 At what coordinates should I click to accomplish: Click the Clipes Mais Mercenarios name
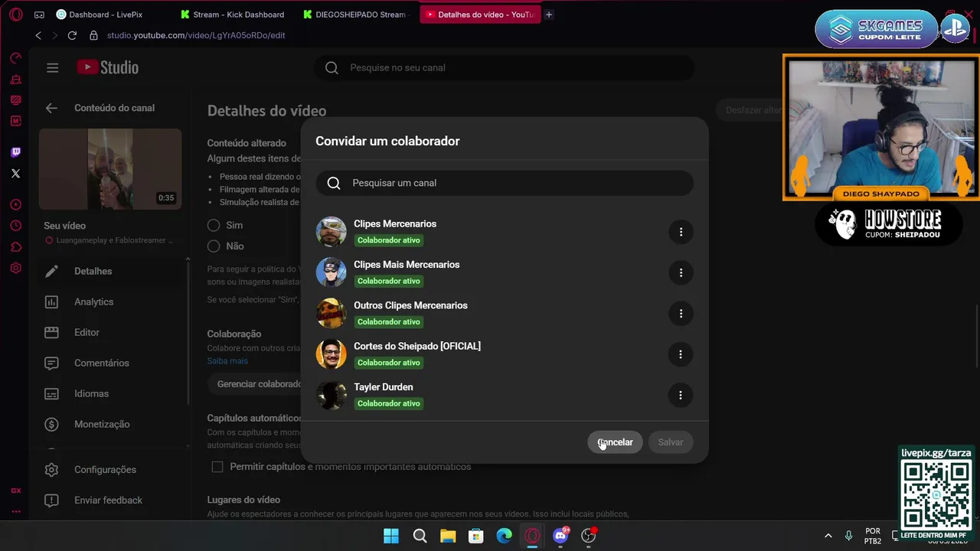407,265
